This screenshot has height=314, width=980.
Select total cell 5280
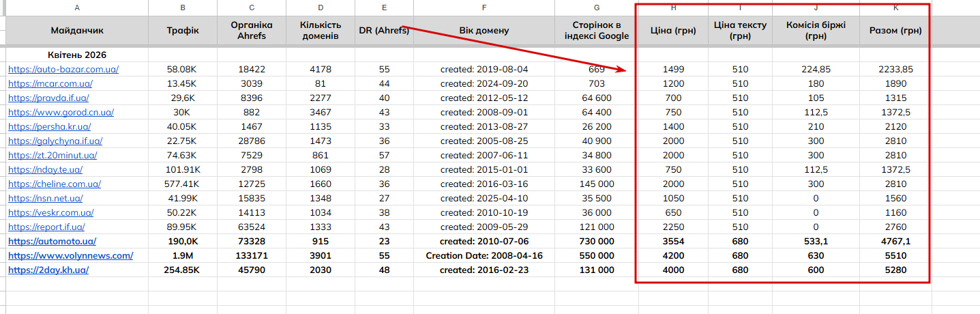click(895, 270)
